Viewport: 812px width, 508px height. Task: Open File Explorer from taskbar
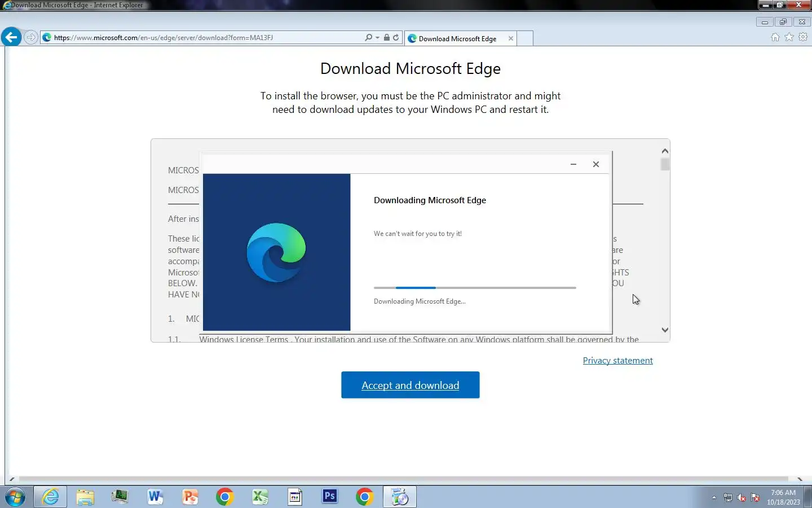tap(85, 497)
